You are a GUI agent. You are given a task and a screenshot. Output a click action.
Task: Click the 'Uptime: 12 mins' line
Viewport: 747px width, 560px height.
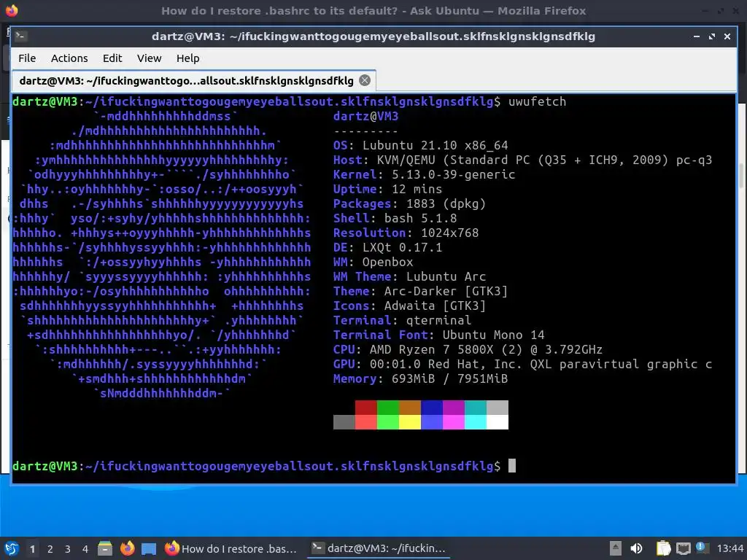pos(388,189)
